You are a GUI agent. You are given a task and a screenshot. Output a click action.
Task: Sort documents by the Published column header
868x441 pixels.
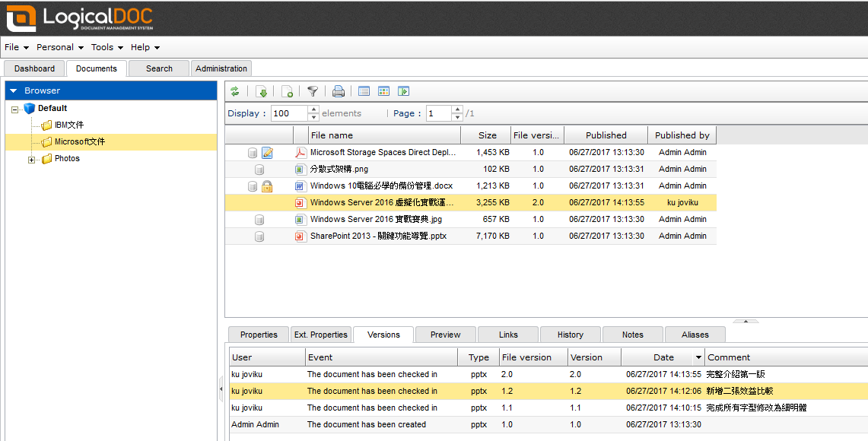coord(607,135)
